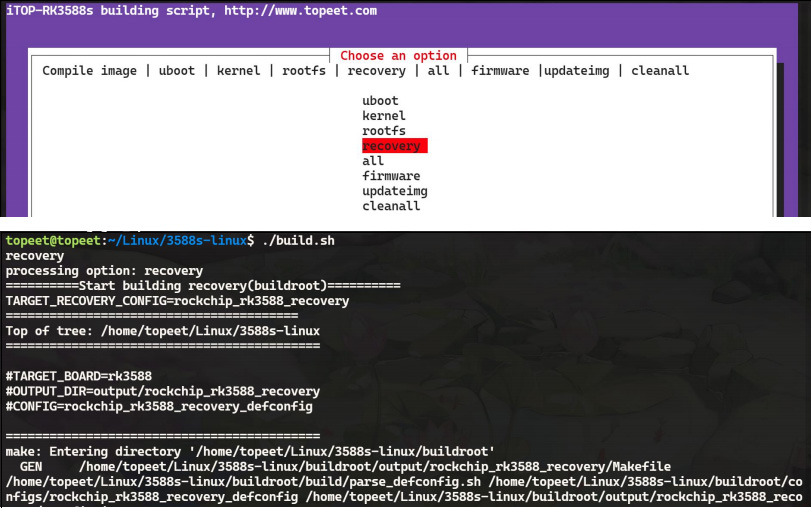The width and height of the screenshot is (812, 508).
Task: Click the 'Compile image' description text
Action: (x=89, y=70)
